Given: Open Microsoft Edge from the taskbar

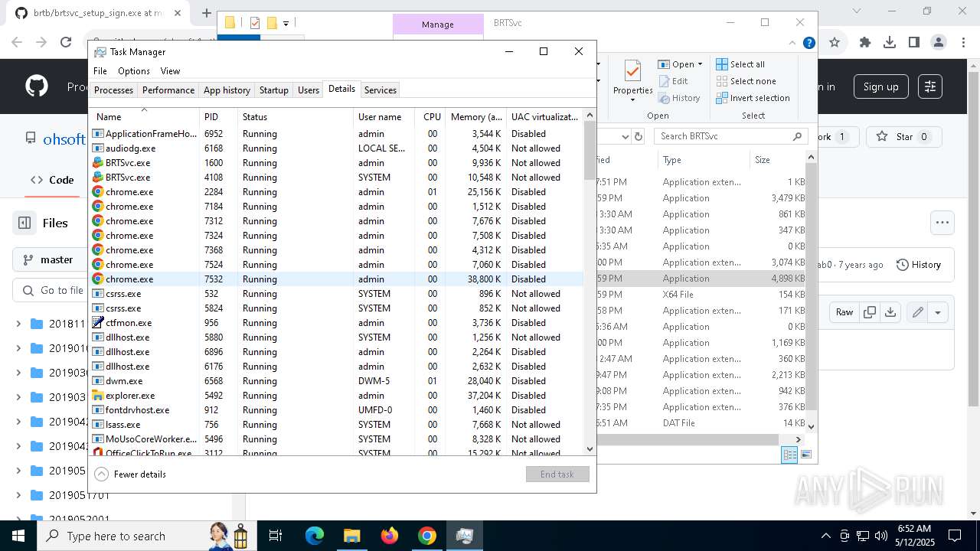Looking at the screenshot, I should pos(315,536).
